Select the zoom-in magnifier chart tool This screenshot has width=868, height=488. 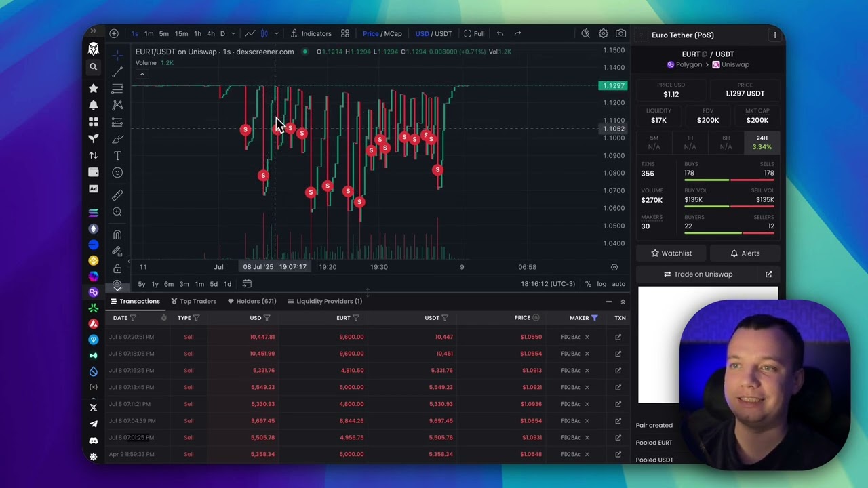point(117,212)
